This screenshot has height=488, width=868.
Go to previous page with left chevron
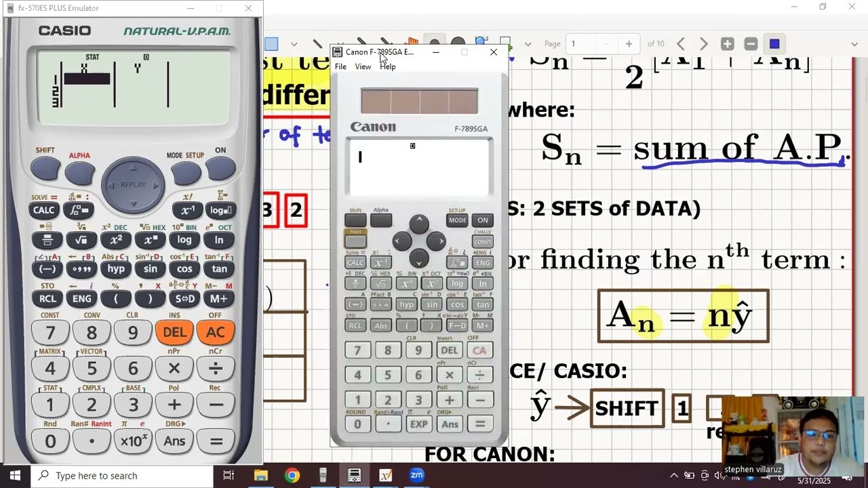click(x=681, y=44)
